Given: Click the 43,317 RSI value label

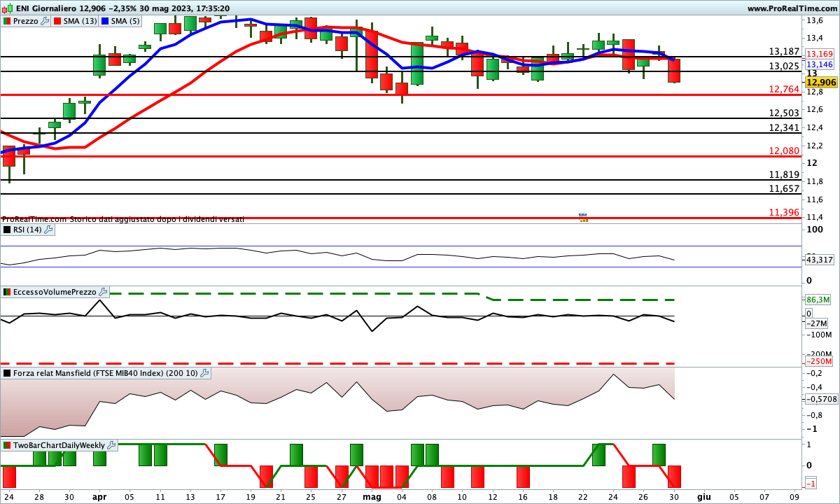Looking at the screenshot, I should coord(819,260).
